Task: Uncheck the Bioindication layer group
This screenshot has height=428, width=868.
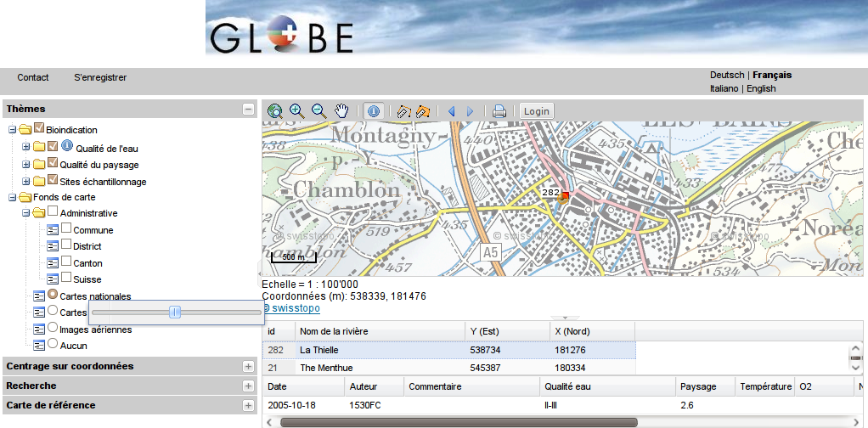Action: pyautogui.click(x=39, y=128)
